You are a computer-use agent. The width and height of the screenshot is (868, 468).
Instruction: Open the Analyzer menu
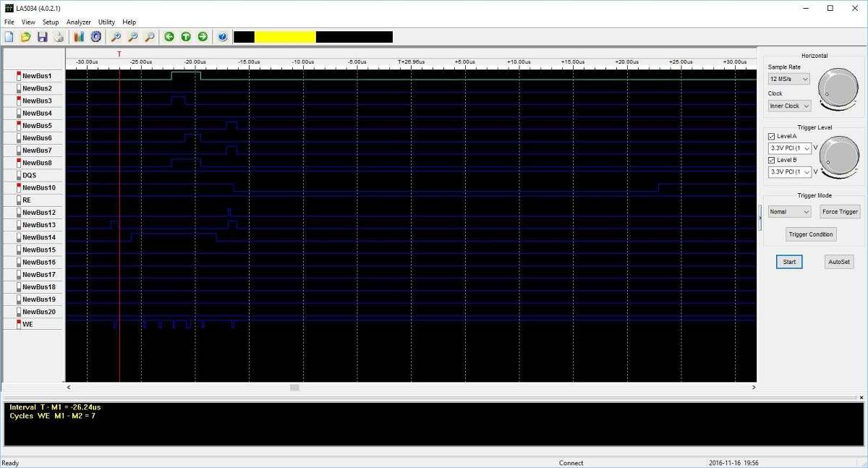pos(79,22)
